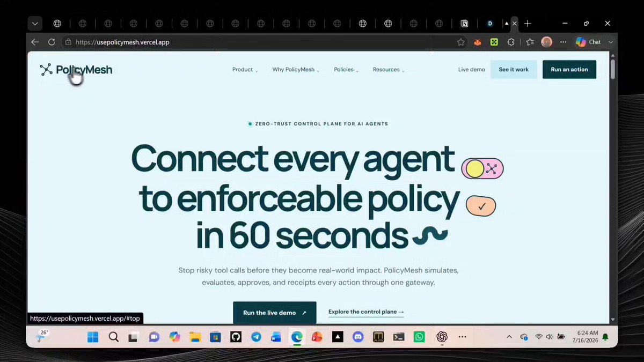Image resolution: width=644 pixels, height=362 pixels.
Task: Expand the Why PolicyMesh menu
Action: [296, 70]
